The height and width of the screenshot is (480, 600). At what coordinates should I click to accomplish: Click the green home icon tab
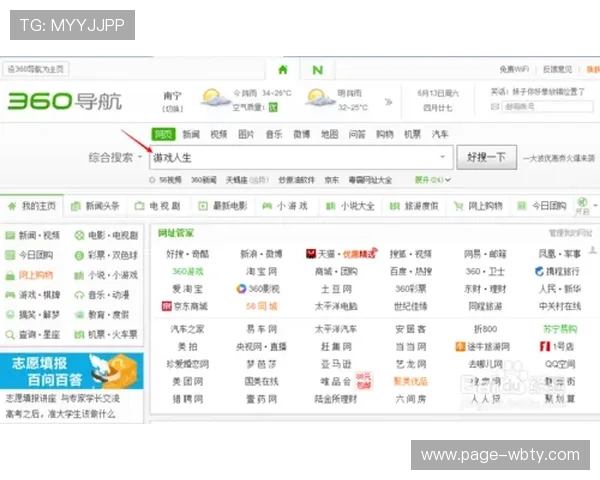[x=283, y=70]
